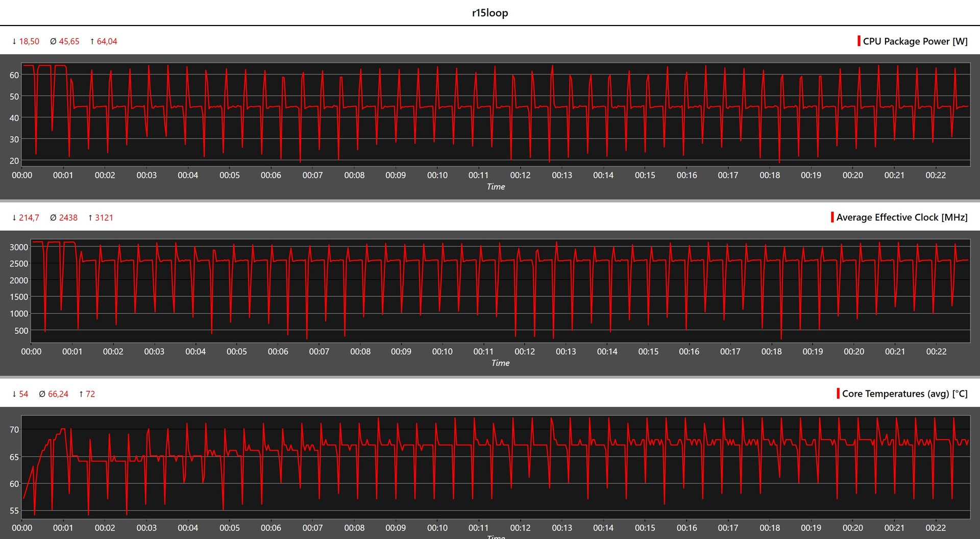The width and height of the screenshot is (980, 539).
Task: Click the 3000 label on clock axis
Action: point(19,247)
